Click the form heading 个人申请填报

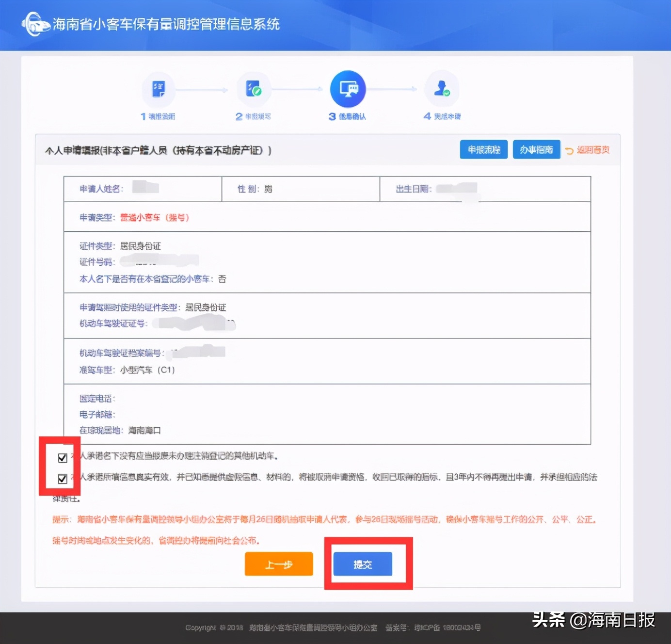click(159, 151)
